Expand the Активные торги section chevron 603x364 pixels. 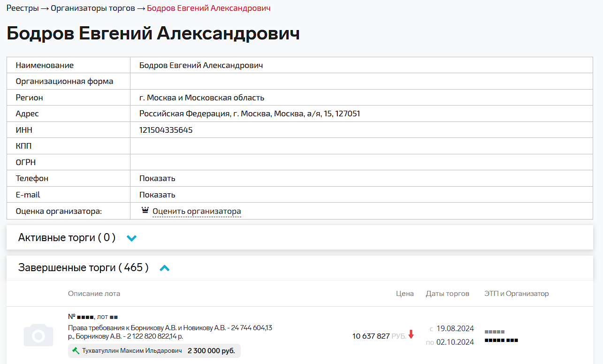pyautogui.click(x=132, y=238)
